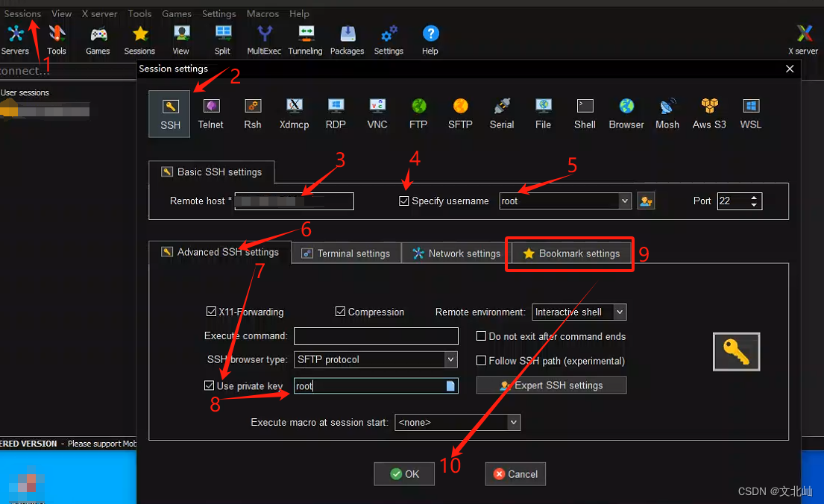Open the Remote environment dropdown
Screen dimensions: 824x504
click(620, 312)
